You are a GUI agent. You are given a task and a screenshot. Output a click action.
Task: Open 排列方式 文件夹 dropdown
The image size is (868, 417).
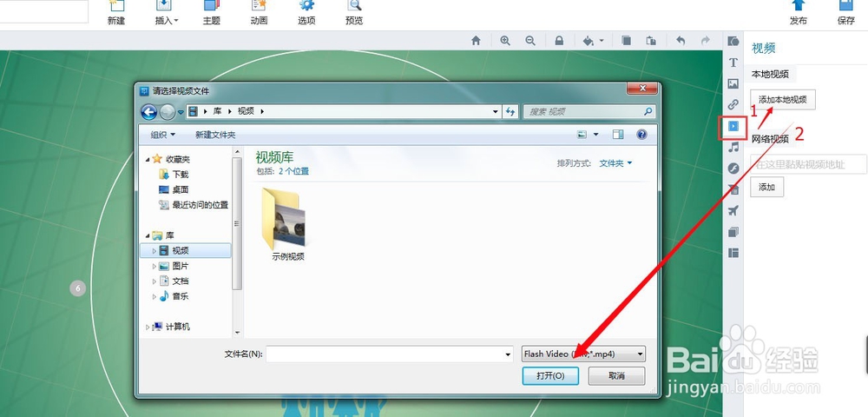[615, 163]
